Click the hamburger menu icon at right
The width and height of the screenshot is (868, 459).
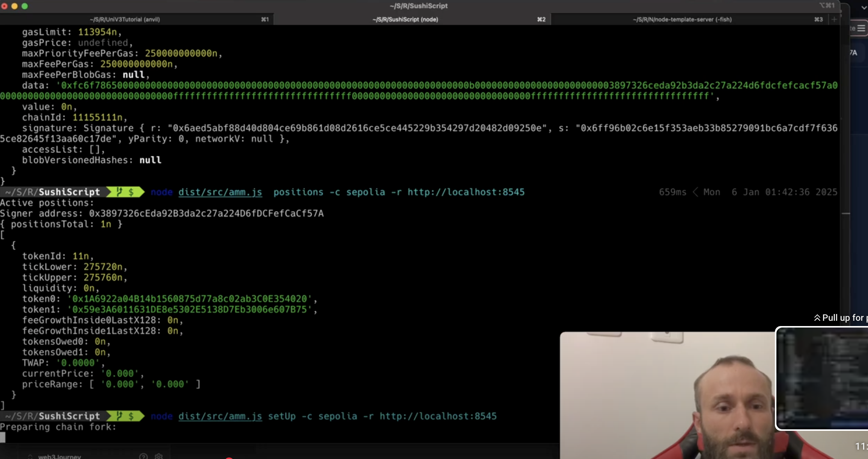861,29
